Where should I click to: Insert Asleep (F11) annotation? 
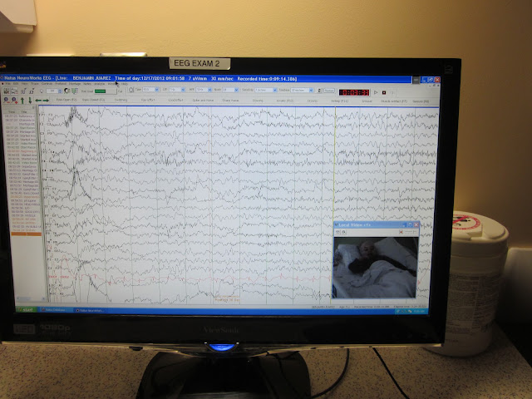[340, 101]
